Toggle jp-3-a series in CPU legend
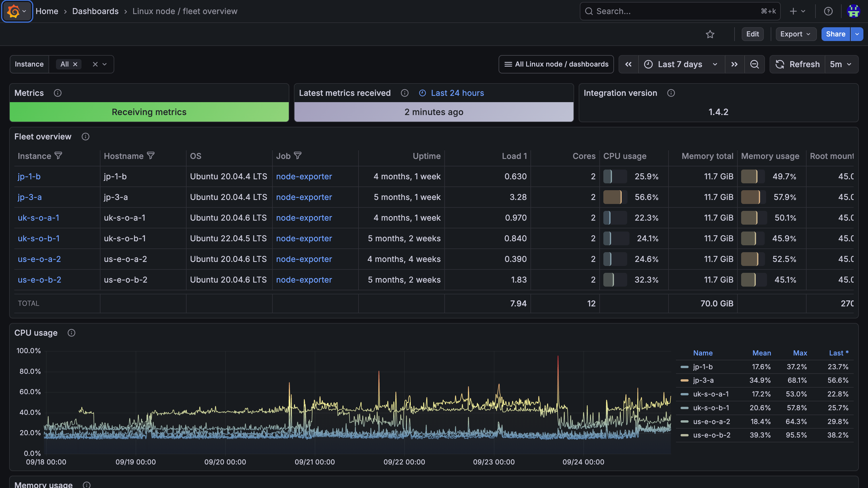This screenshot has width=868, height=488. (703, 380)
